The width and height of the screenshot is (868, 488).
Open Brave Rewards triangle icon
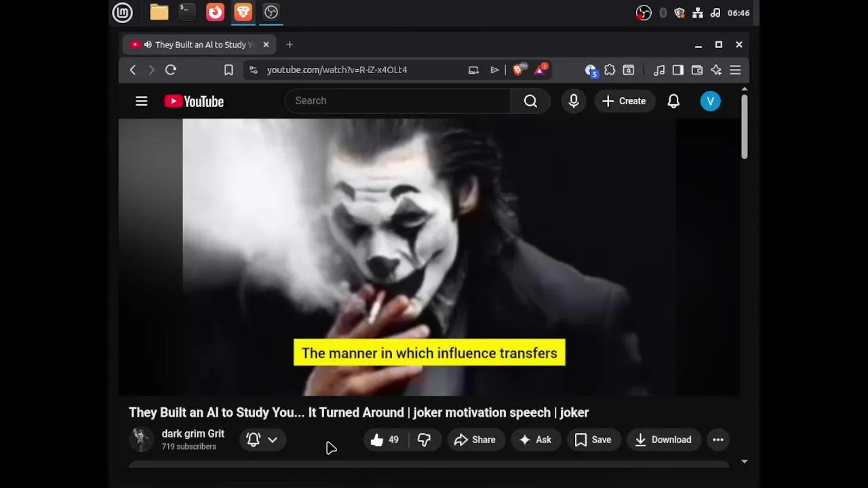click(540, 69)
